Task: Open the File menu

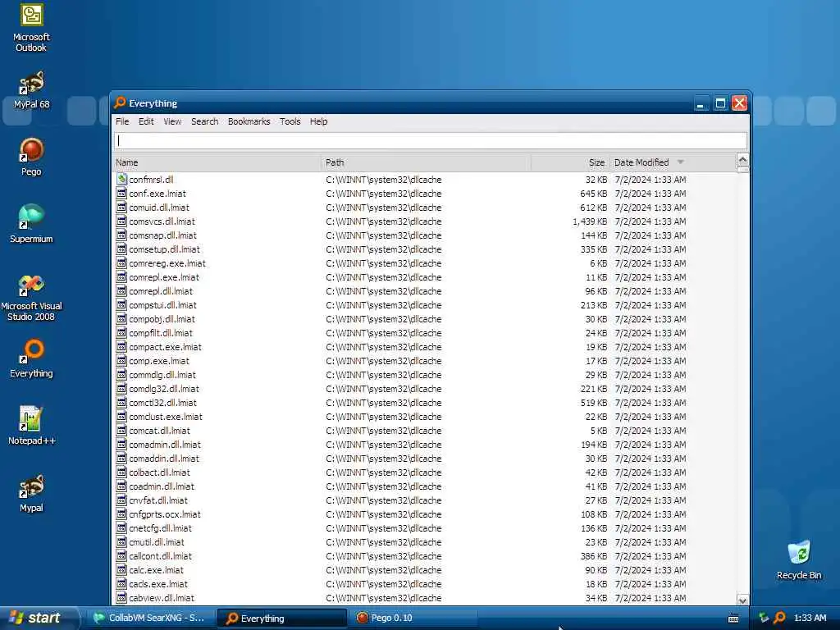Action: (x=122, y=121)
